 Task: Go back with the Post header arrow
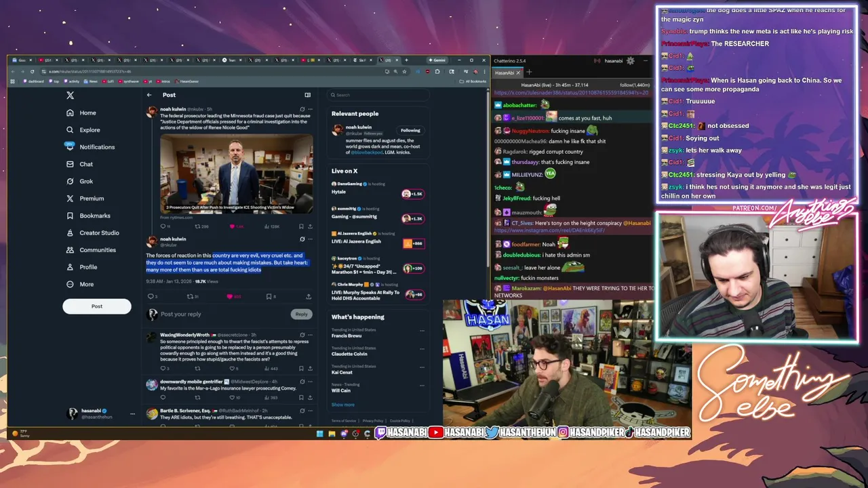pyautogui.click(x=149, y=95)
